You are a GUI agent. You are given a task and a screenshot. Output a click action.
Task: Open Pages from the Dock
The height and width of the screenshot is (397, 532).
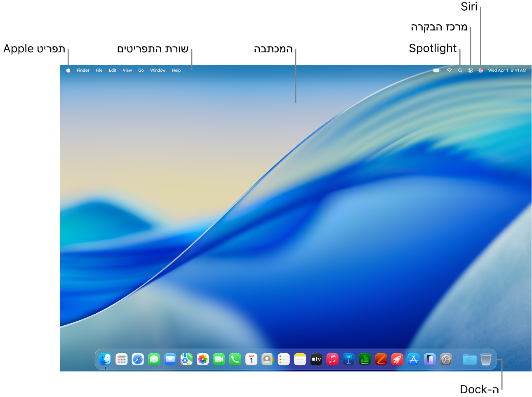pos(381,359)
